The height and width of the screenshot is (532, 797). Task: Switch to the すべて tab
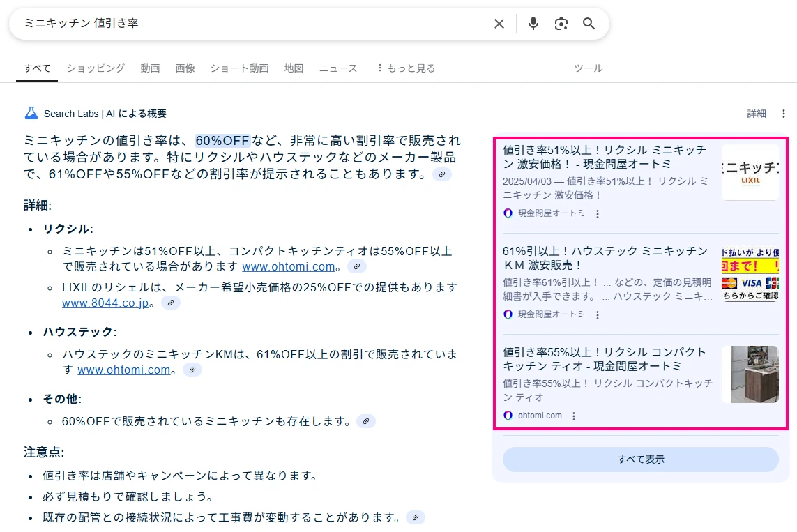pos(37,68)
